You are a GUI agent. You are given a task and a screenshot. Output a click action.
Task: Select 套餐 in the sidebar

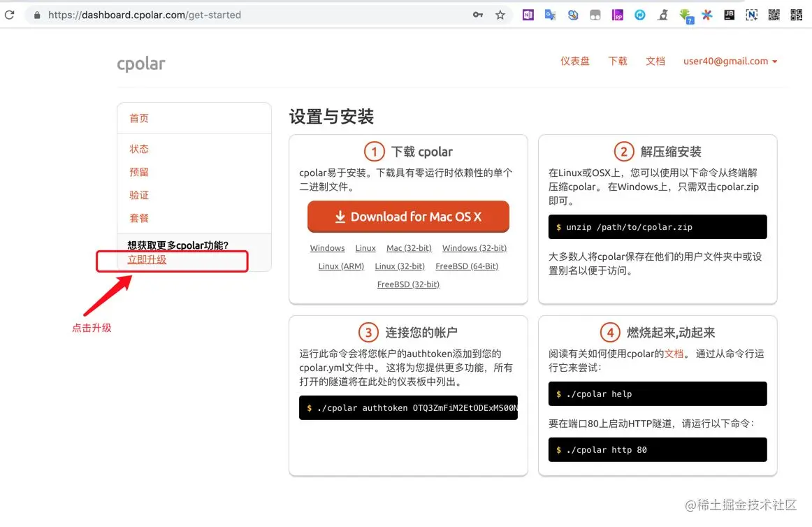coord(139,218)
